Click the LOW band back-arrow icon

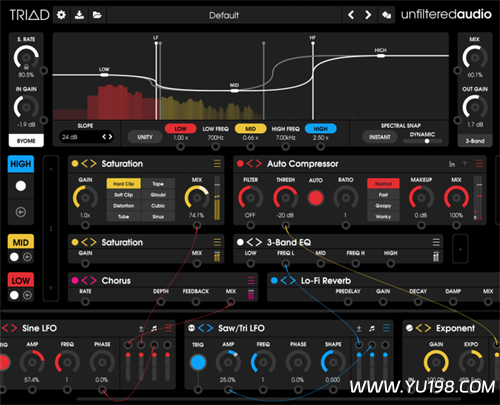point(27,295)
